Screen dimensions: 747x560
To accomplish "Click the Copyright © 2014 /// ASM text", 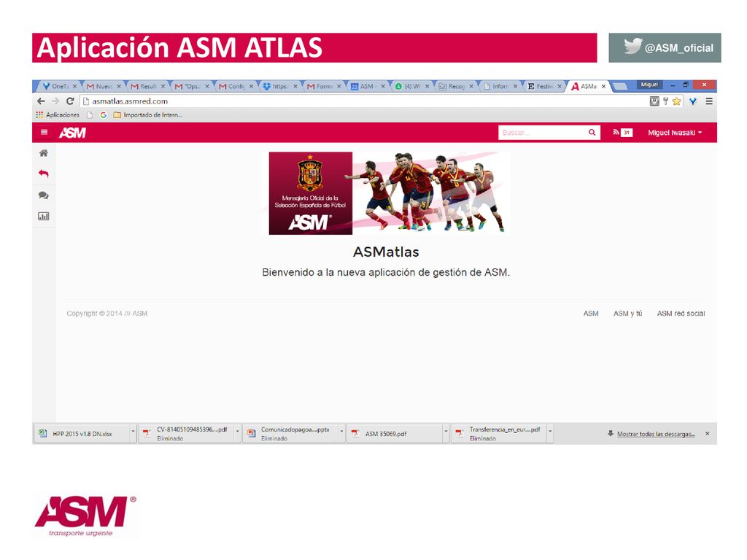I will coord(107,314).
